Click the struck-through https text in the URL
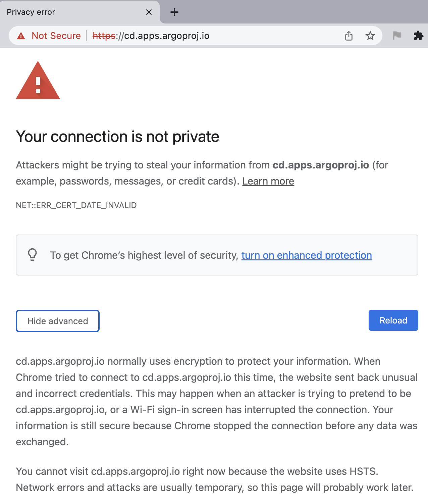Screen dimensions: 428x504 [x=104, y=36]
